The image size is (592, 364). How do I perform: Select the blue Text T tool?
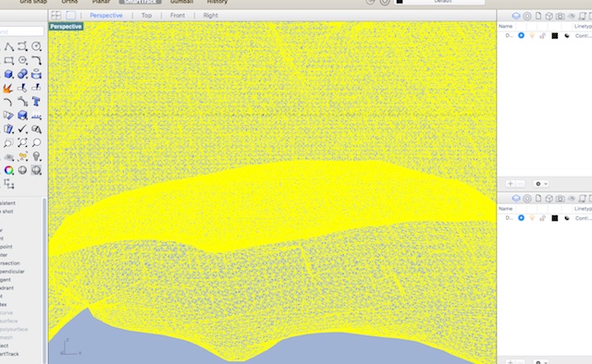(36, 102)
